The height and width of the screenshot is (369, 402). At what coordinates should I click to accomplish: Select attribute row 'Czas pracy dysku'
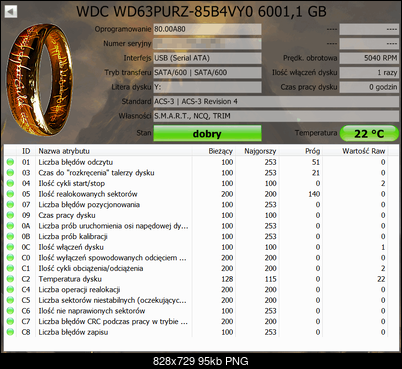pos(201,215)
